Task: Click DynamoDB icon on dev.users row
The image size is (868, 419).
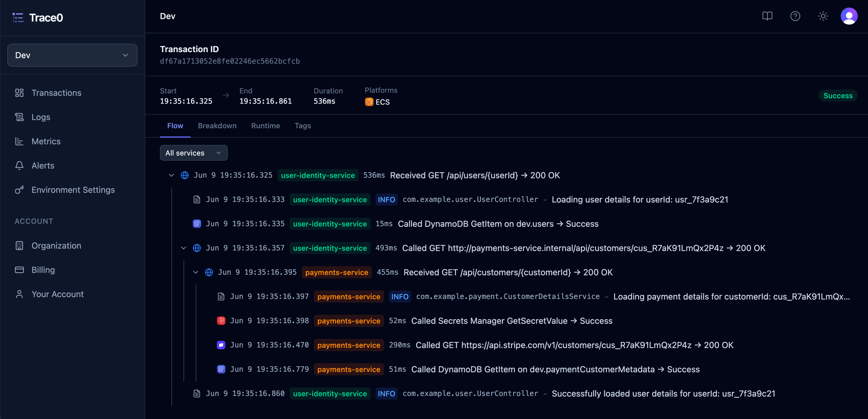Action: (197, 224)
